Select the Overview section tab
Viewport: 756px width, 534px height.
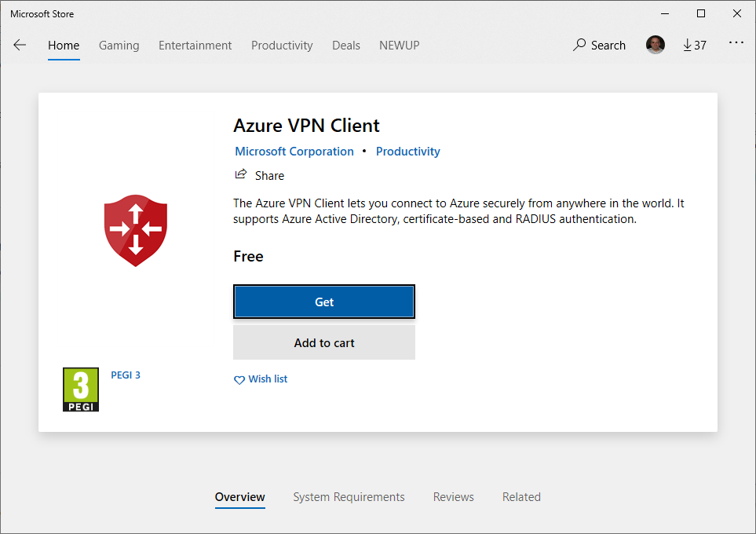(240, 497)
